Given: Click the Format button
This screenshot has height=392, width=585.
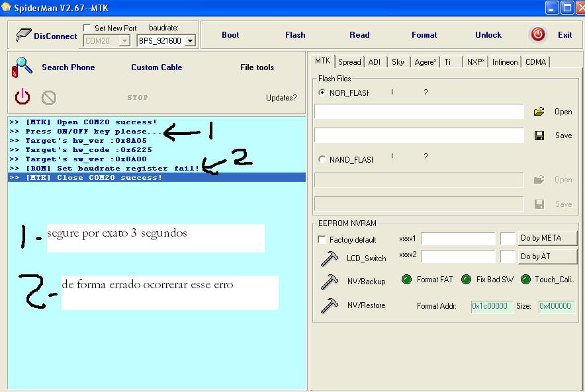Looking at the screenshot, I should pyautogui.click(x=424, y=34).
